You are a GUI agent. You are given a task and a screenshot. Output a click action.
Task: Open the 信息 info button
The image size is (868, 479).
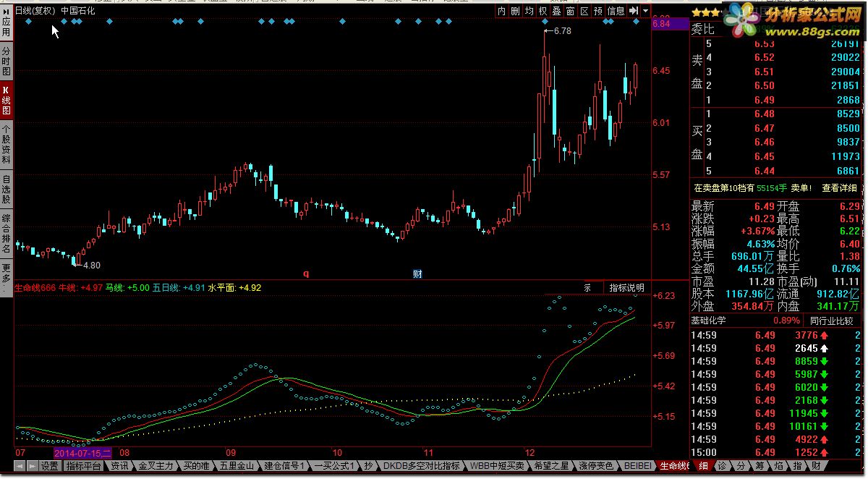coord(616,11)
